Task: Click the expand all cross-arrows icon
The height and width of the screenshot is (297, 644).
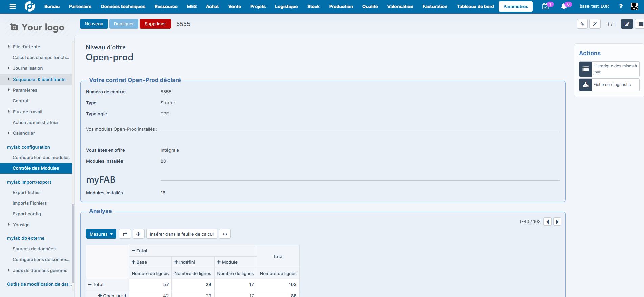Action: coord(138,234)
